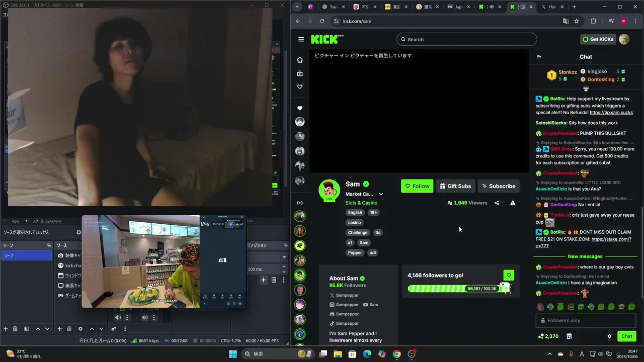Screen dimensions: 644x362
Task: Switch to the Tran ChatGPT browser tab
Action: (334, 7)
